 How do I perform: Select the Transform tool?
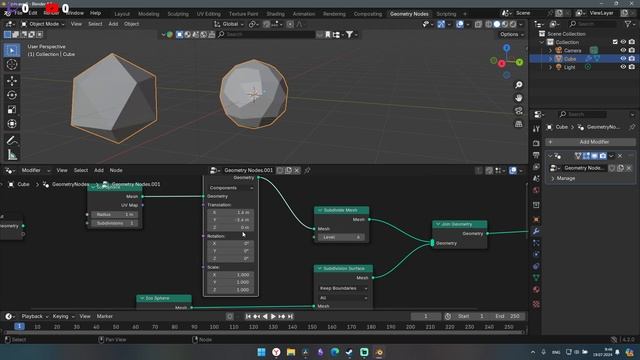[12, 124]
